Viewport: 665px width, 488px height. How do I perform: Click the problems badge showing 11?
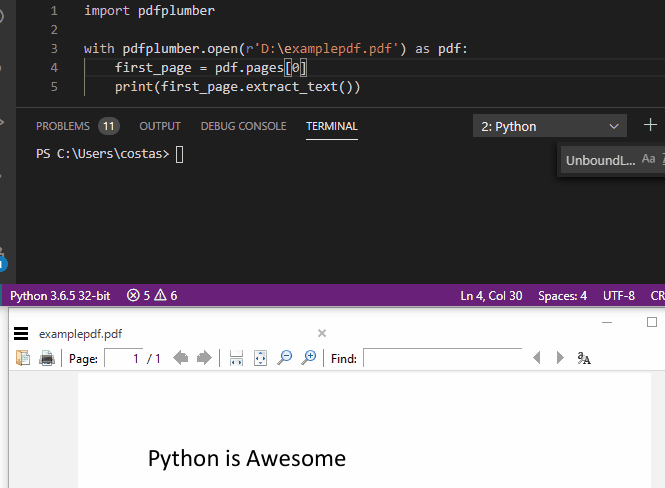[109, 126]
